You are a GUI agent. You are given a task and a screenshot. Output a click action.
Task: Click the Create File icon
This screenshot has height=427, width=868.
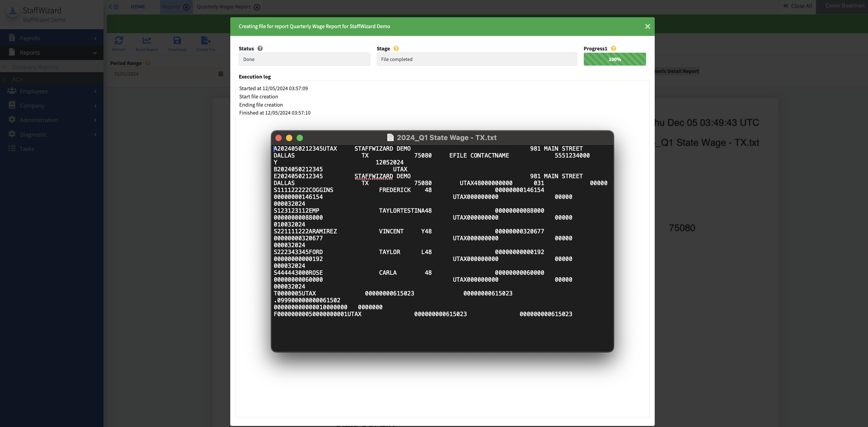pos(206,41)
